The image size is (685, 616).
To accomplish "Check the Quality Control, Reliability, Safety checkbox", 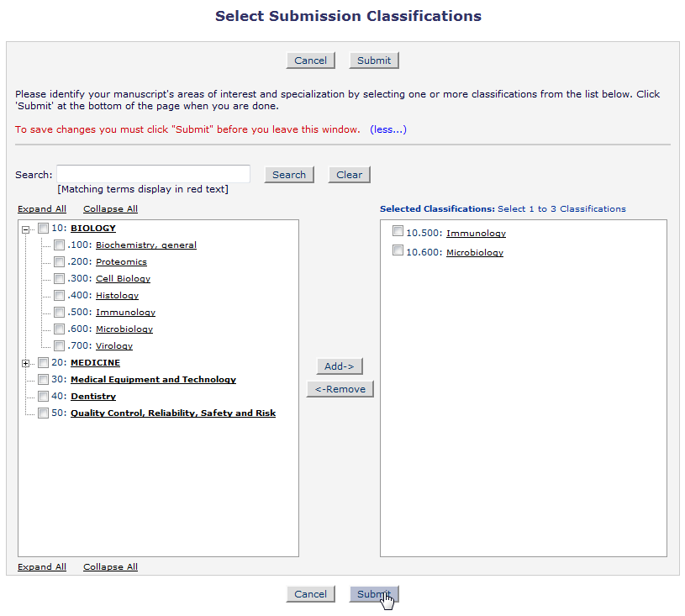I will coord(43,413).
